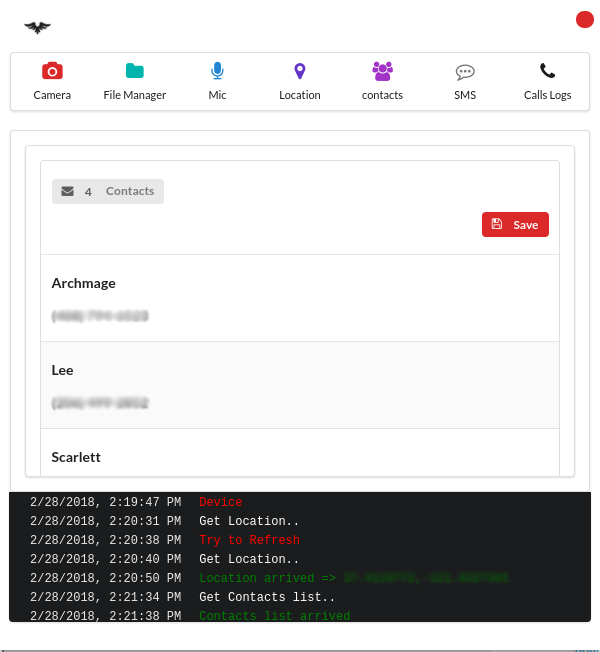Screen dimensions: 600x652
Task: Click the "Get Contacts list.." log entry
Action: coord(267,597)
